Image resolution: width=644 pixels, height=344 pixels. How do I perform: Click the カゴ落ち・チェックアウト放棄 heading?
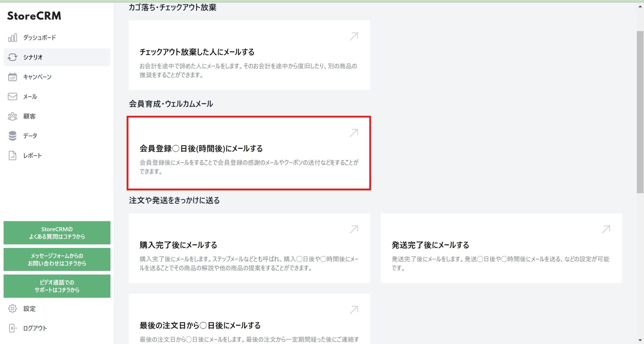tap(172, 7)
